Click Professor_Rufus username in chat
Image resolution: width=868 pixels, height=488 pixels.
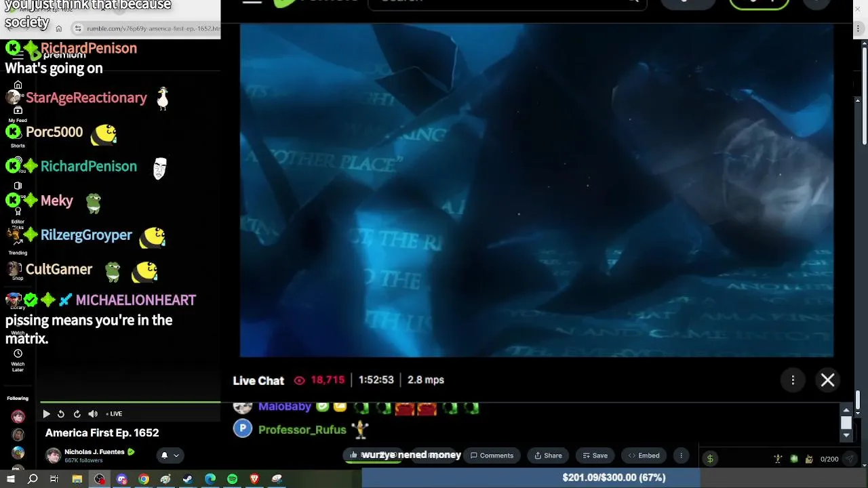click(x=302, y=430)
